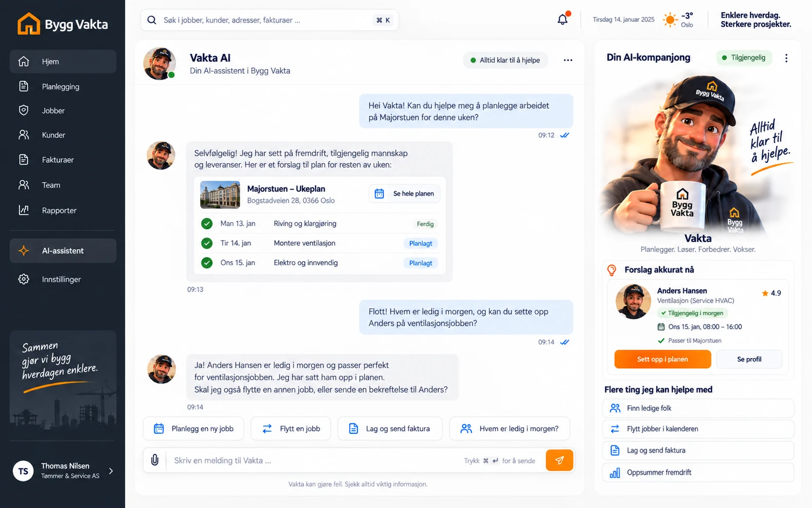Click the TS user avatar

pos(24,471)
